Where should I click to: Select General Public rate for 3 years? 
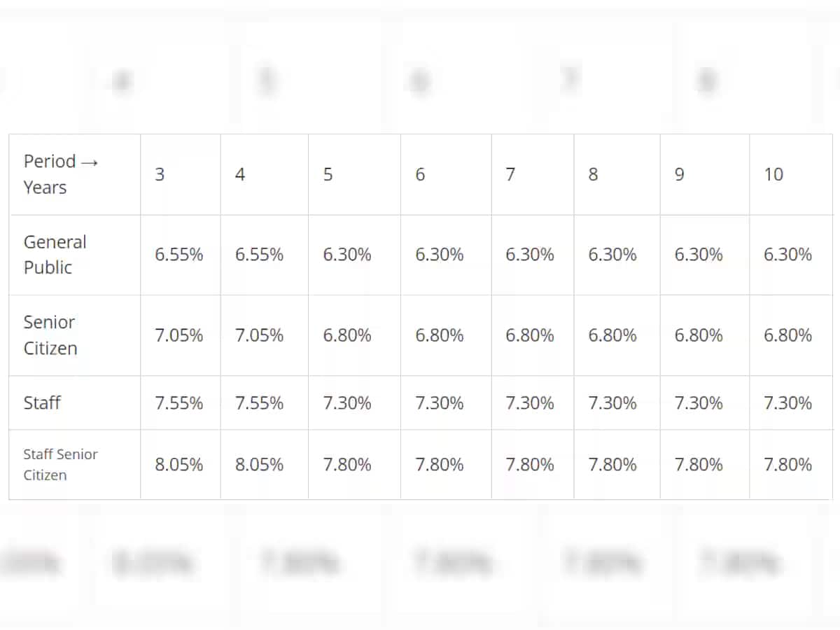tap(179, 255)
